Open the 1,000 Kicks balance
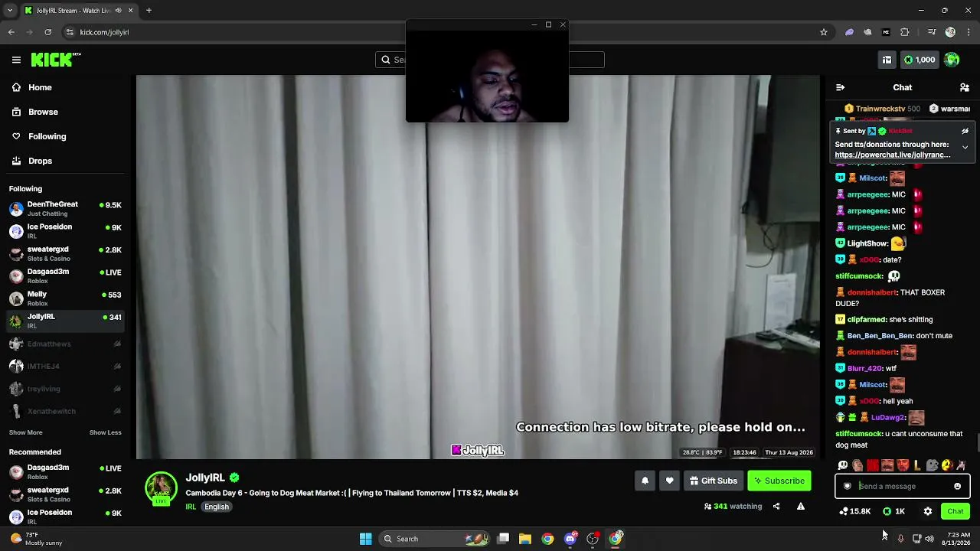The height and width of the screenshot is (551, 980). point(920,60)
